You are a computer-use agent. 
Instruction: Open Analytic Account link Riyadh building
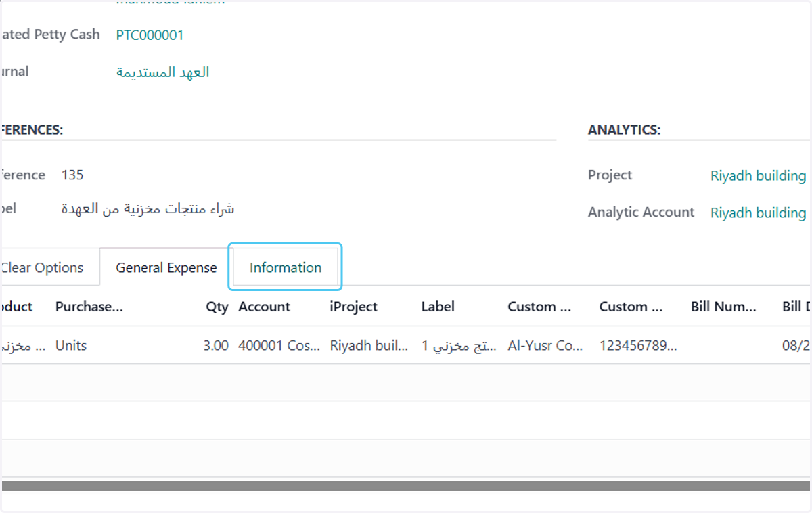758,213
